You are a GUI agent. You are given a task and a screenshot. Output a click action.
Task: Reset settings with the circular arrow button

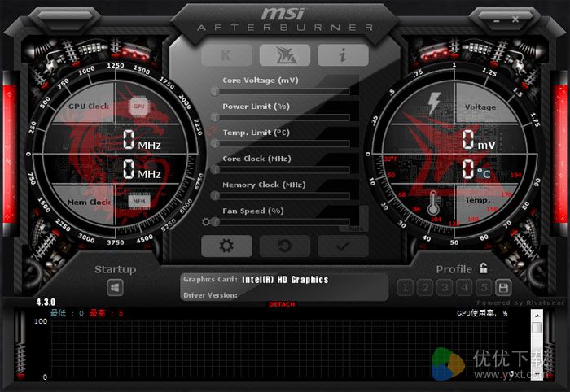tap(285, 246)
